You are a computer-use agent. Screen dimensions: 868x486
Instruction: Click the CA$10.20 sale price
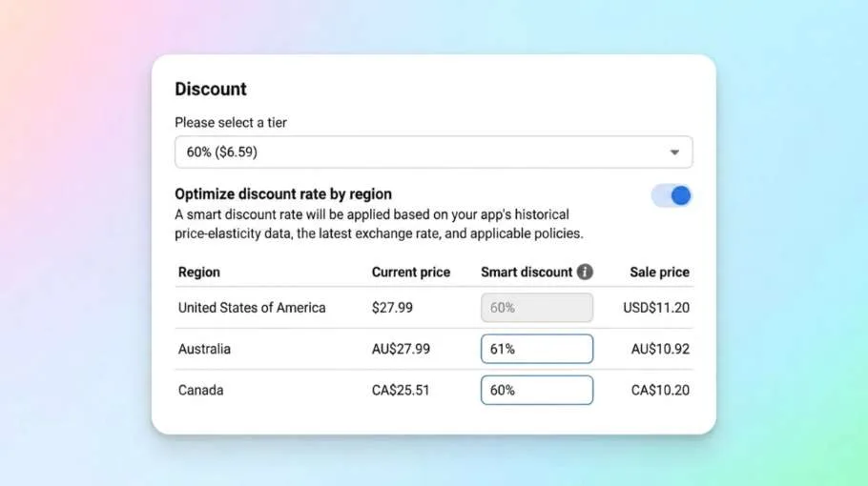click(660, 391)
